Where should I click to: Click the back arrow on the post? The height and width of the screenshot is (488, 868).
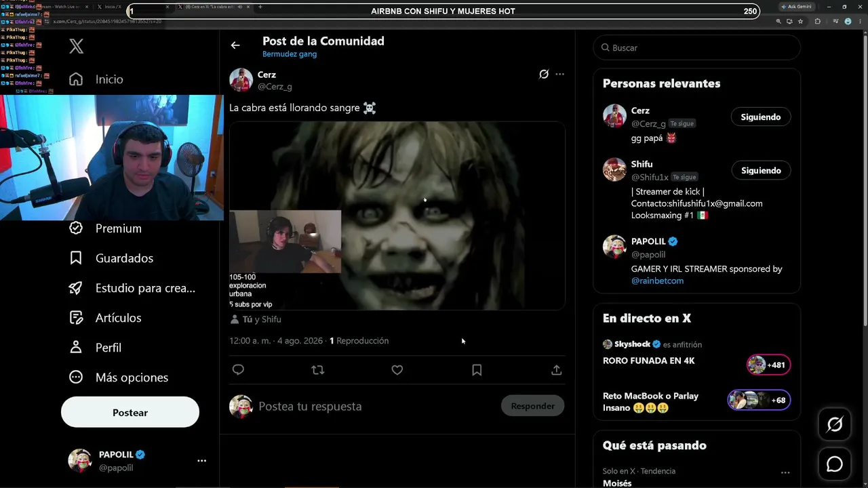235,45
